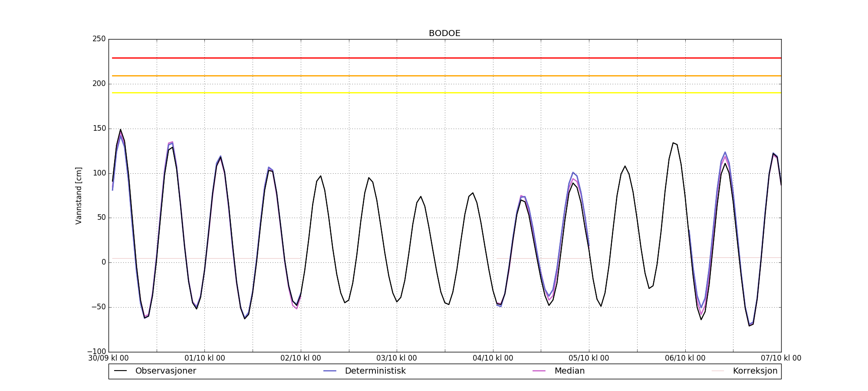
Task: Click the red horizontal threshold line
Action: [444, 58]
